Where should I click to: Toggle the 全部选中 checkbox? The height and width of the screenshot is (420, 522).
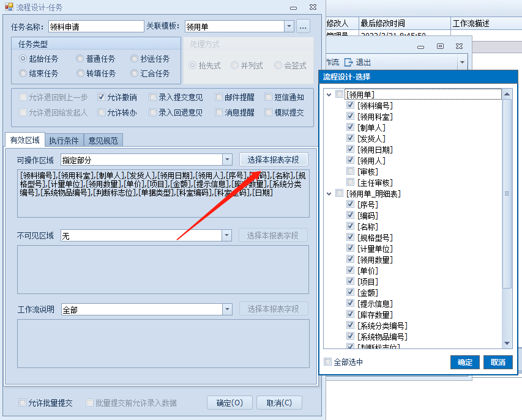328,362
